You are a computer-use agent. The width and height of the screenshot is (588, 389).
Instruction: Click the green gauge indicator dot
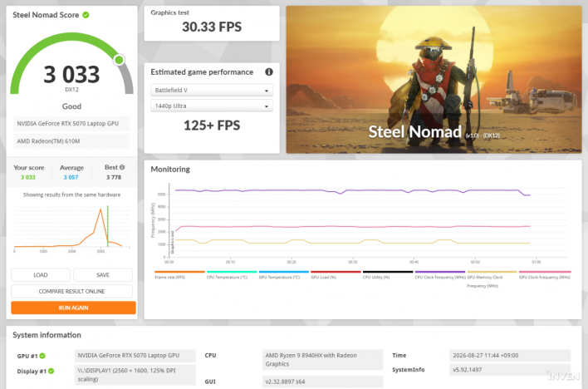tap(120, 60)
